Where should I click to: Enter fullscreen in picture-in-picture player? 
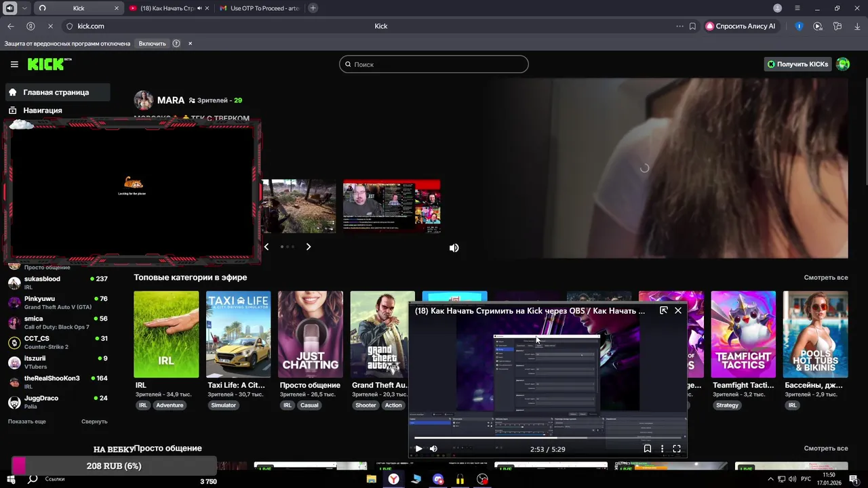[676, 449]
